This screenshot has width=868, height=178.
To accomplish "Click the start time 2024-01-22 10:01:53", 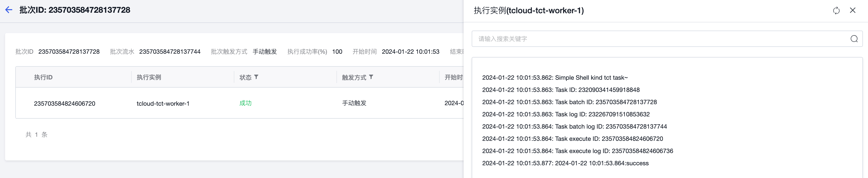I will (x=410, y=52).
